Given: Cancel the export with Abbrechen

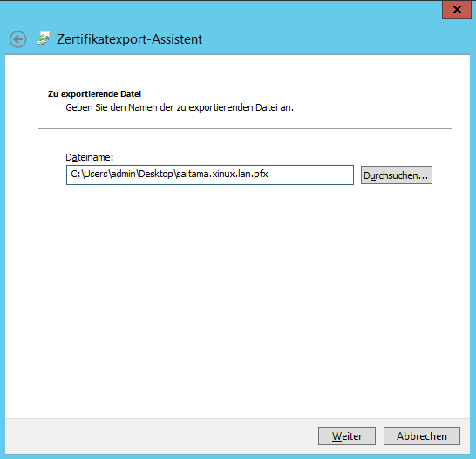Looking at the screenshot, I should (422, 436).
